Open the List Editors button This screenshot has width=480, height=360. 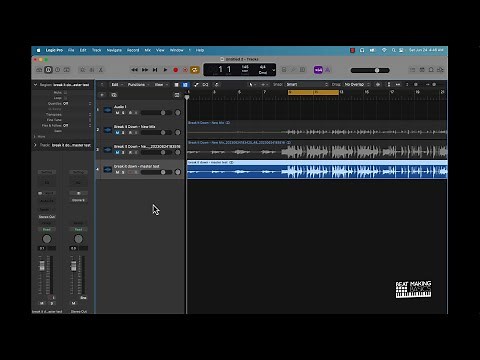point(413,70)
